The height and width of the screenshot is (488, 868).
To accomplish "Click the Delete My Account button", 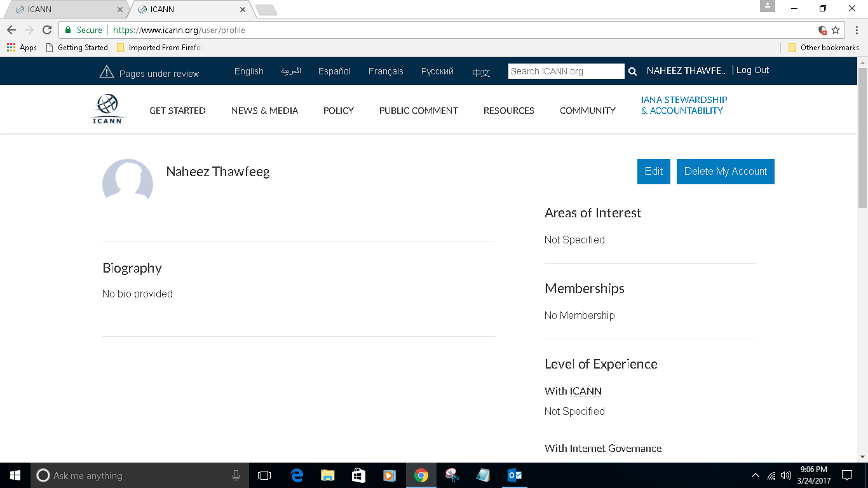I will coord(725,171).
